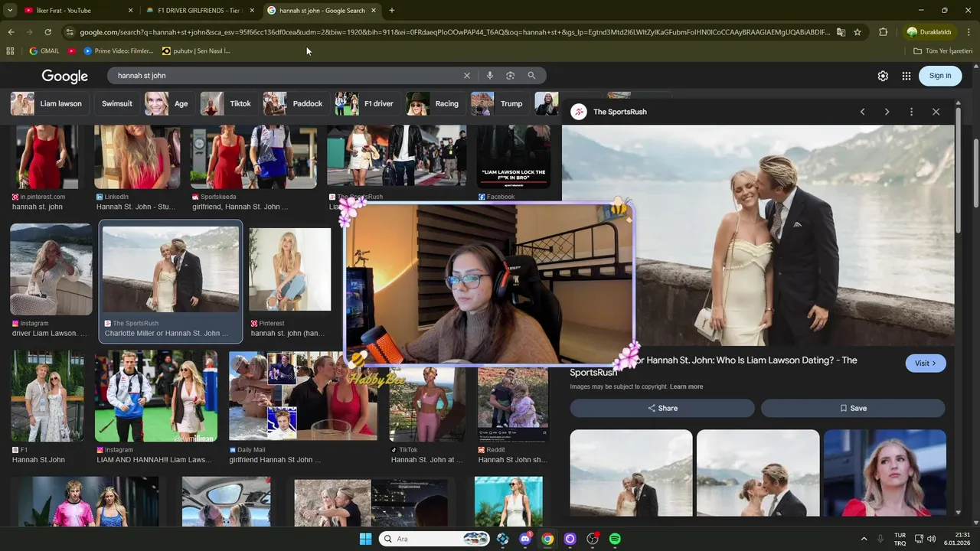Show hidden system tray icons

click(x=864, y=539)
